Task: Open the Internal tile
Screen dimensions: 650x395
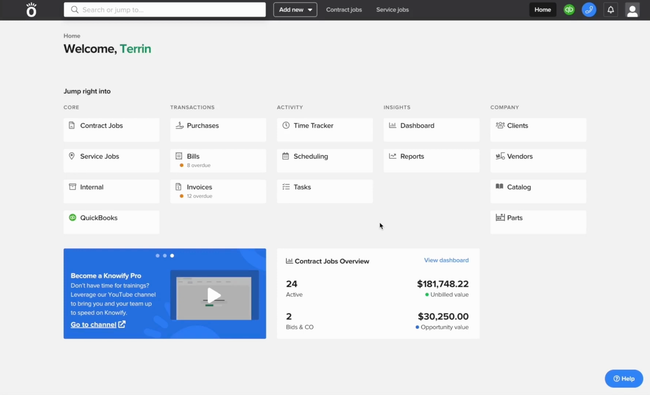Action: pos(111,191)
